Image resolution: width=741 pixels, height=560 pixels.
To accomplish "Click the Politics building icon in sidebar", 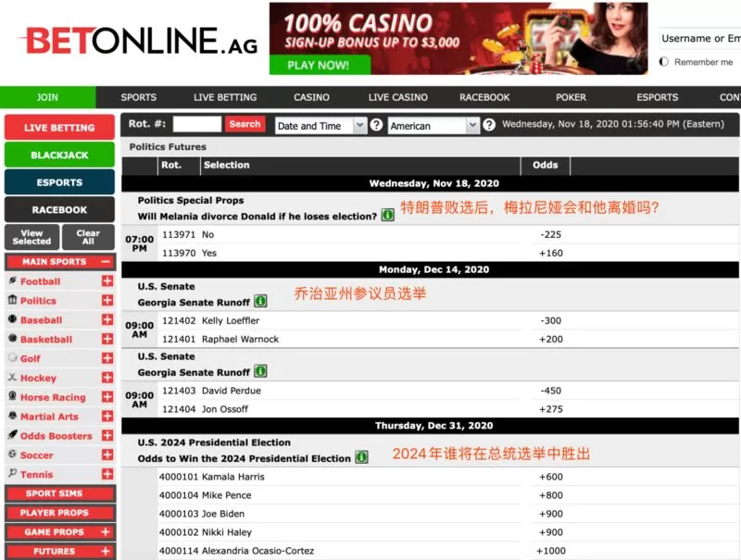I will tap(13, 300).
